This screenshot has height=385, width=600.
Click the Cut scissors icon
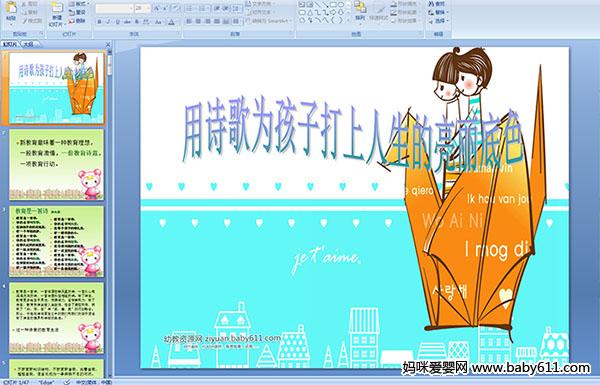tap(24, 4)
